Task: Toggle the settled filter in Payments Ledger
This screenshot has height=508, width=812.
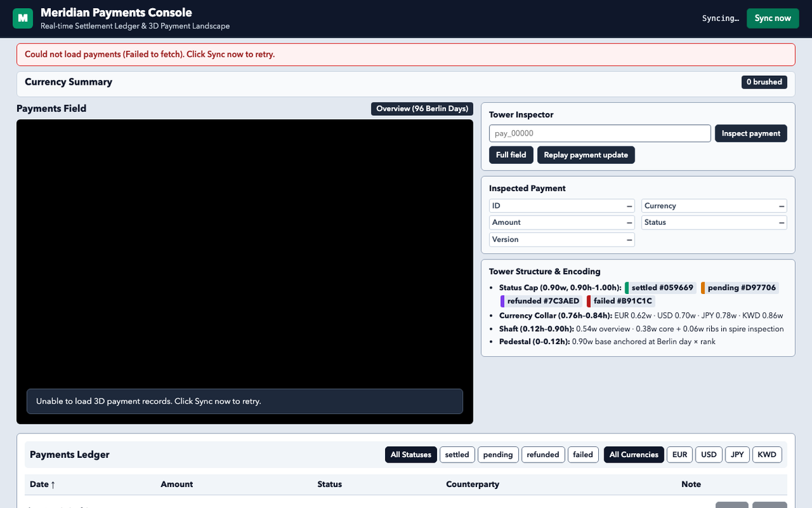Action: 457,454
